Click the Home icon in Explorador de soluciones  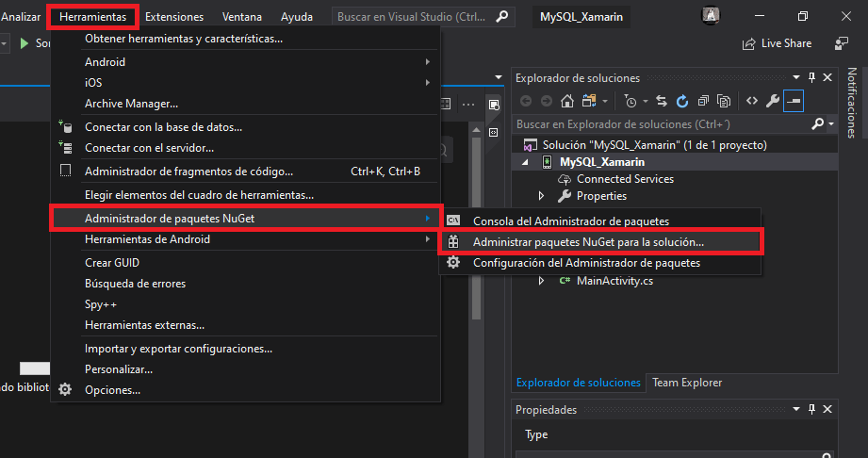(566, 101)
